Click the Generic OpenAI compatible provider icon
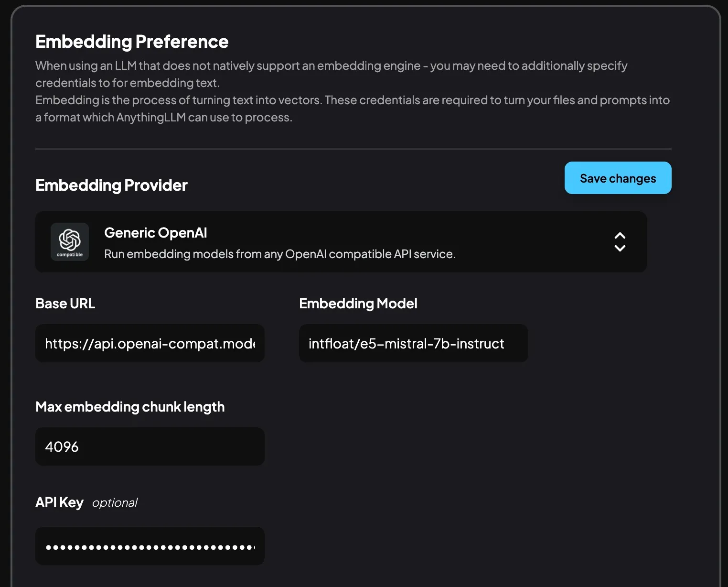Image resolution: width=728 pixels, height=587 pixels. [69, 242]
